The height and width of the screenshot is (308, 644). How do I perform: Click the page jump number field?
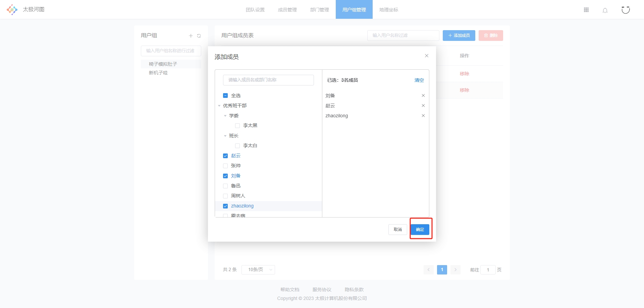tap(488, 270)
